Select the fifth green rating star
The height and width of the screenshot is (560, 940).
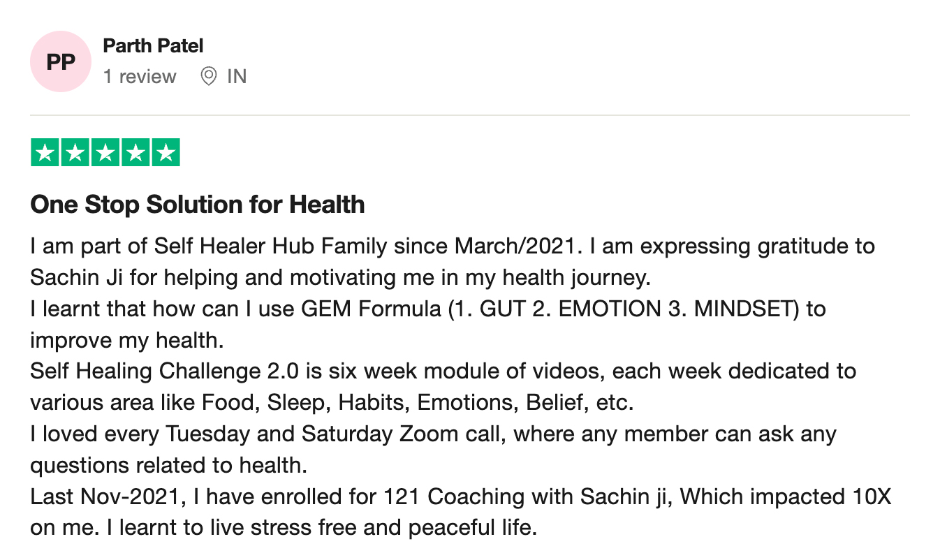[x=166, y=153]
